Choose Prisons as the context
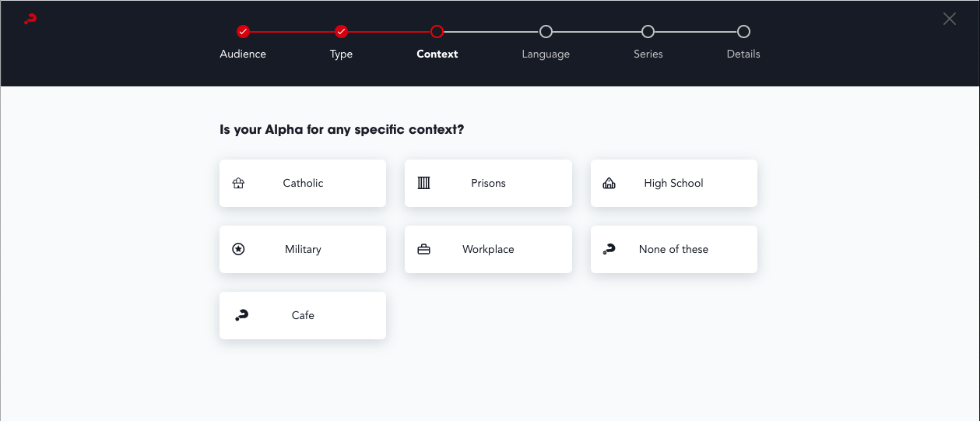The height and width of the screenshot is (421, 980). (488, 184)
